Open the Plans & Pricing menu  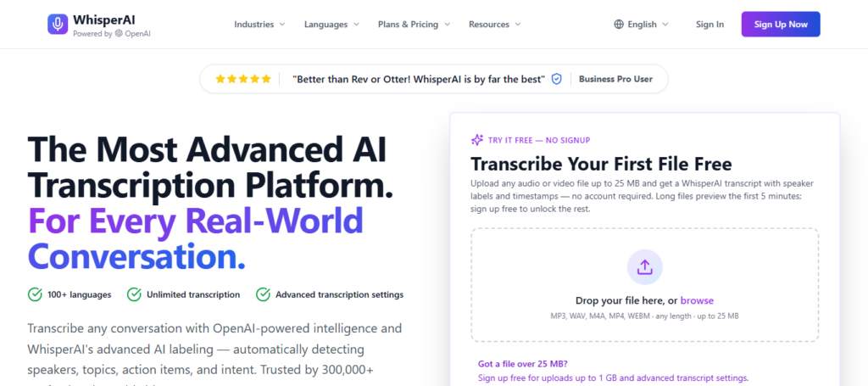click(414, 25)
